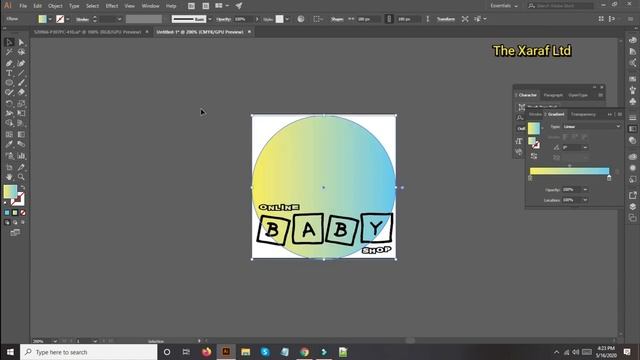Viewport: 640px width, 360px height.
Task: Select the Zoom magnifier tool
Action: 21,177
